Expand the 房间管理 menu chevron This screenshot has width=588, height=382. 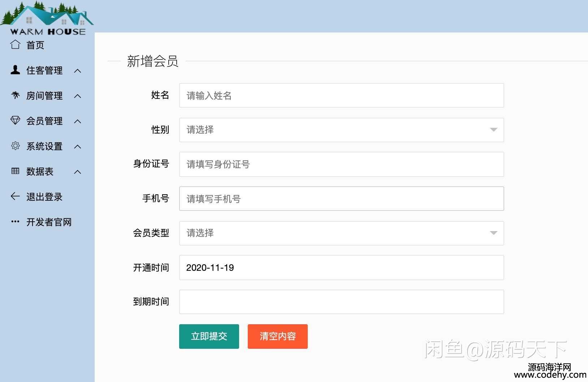tap(78, 96)
